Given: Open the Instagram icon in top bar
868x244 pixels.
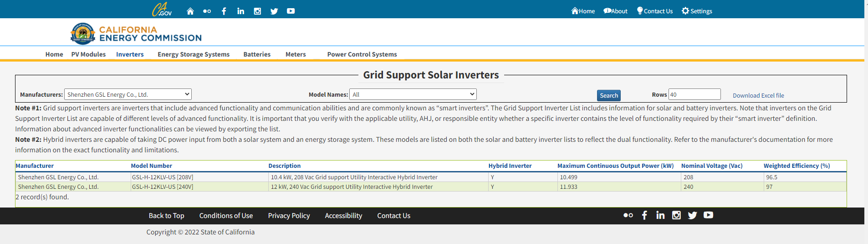Looking at the screenshot, I should 257,11.
